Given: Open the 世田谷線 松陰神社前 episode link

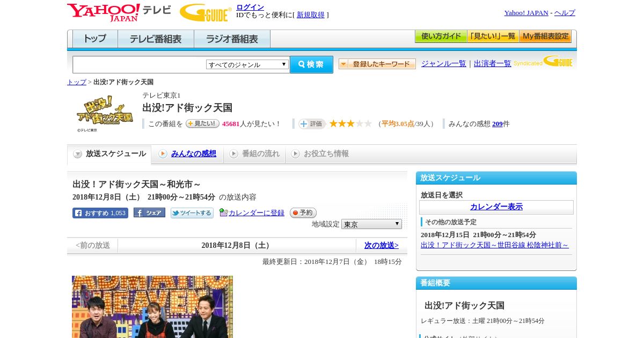Looking at the screenshot, I should click(x=495, y=245).
